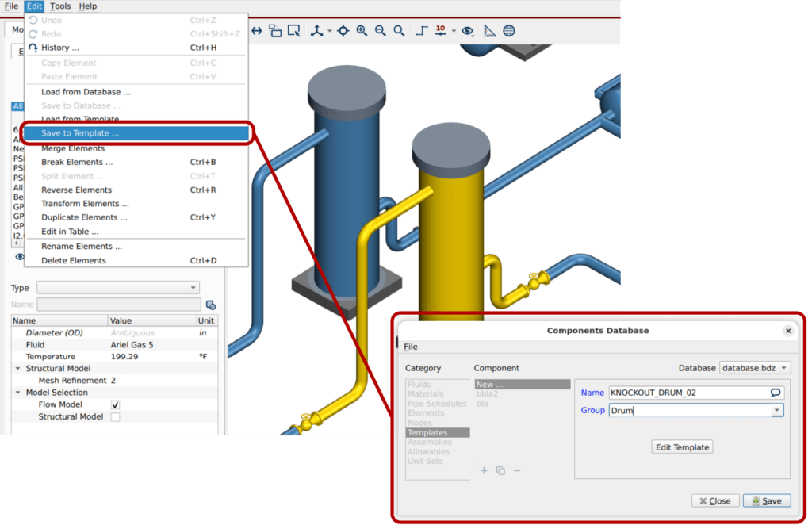The width and height of the screenshot is (812, 529).
Task: Click the Diameter (OD) property row
Action: coord(114,332)
